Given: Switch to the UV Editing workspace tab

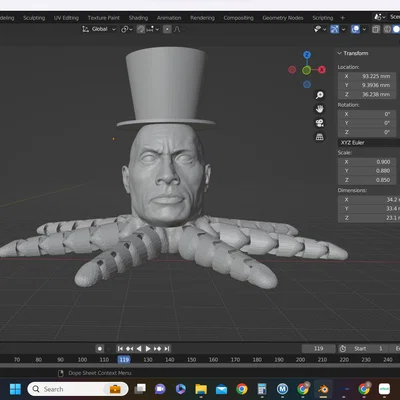Looking at the screenshot, I should (x=66, y=18).
